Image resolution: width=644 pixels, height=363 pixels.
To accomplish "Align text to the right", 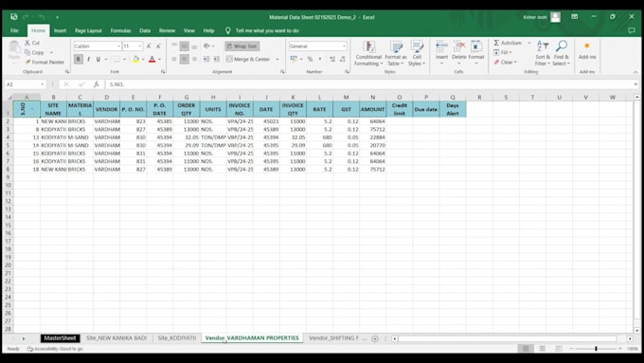I will [194, 59].
